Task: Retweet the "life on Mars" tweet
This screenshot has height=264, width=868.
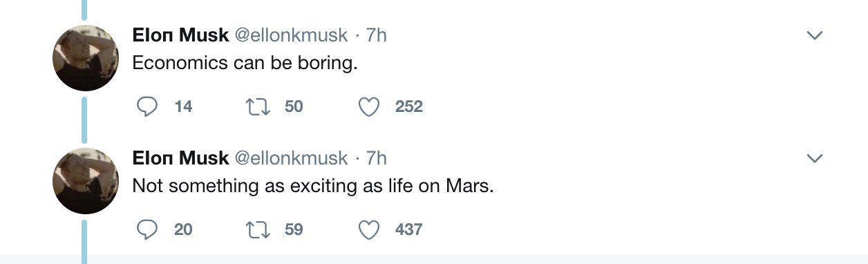Action: tap(258, 229)
